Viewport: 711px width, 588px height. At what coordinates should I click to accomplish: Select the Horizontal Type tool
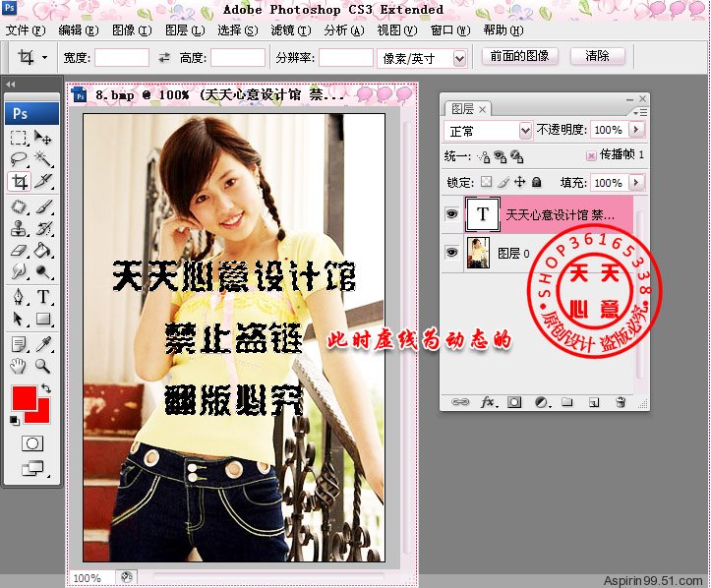tap(43, 297)
